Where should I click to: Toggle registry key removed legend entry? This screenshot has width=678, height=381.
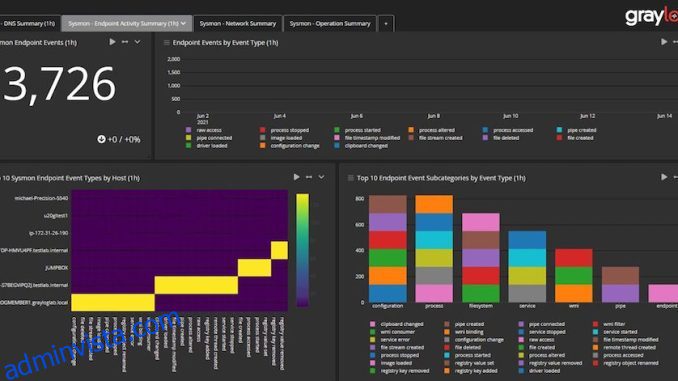pos(400,371)
